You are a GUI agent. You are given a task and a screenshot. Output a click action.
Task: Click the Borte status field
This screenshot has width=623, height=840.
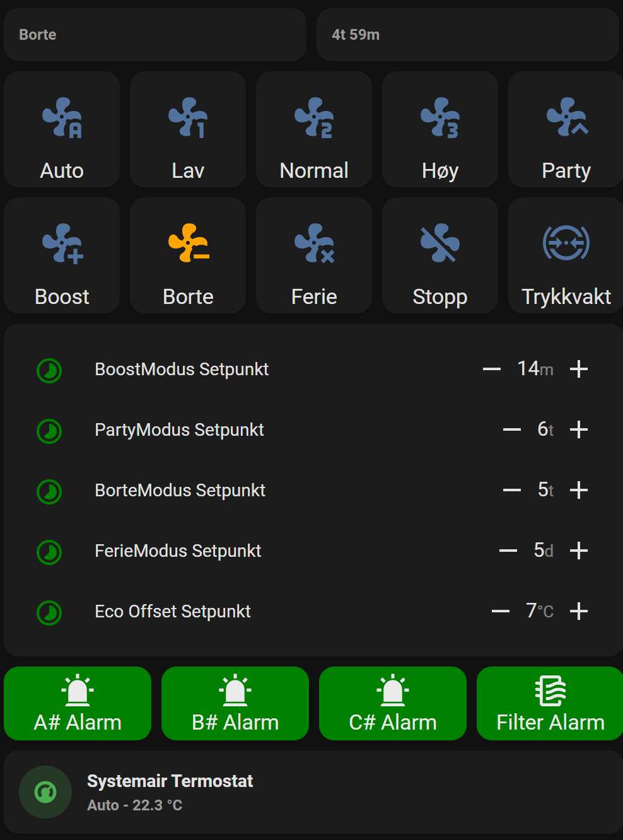pyautogui.click(x=155, y=35)
